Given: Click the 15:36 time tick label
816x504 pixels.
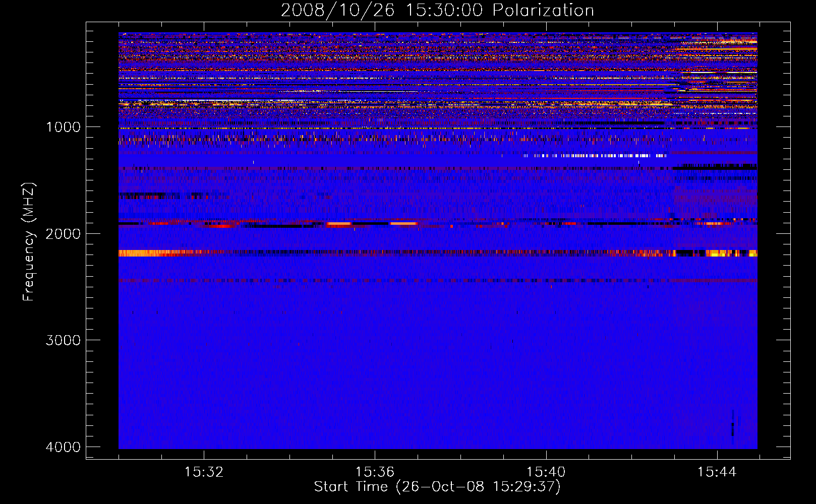Looking at the screenshot, I should coord(375,472).
